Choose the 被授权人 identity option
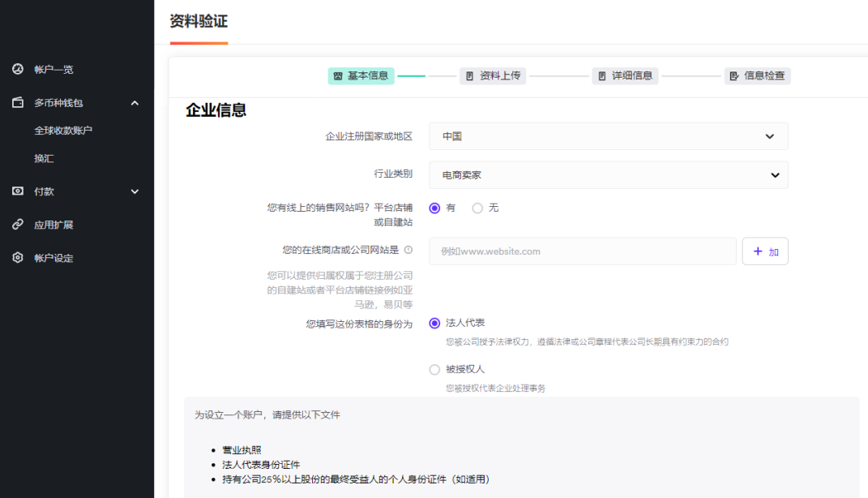The width and height of the screenshot is (868, 498). 434,369
